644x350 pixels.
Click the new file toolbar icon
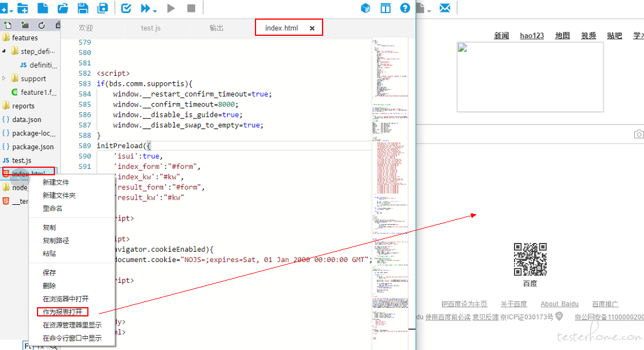coord(43,8)
